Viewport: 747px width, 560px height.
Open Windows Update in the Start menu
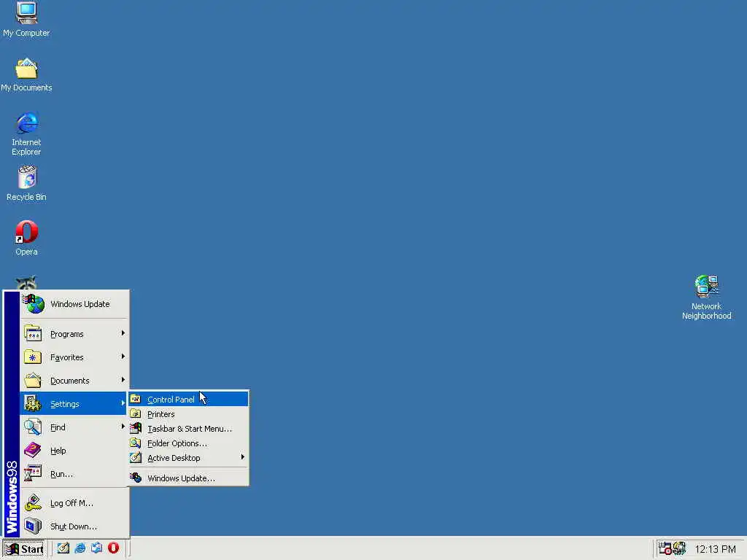point(74,304)
